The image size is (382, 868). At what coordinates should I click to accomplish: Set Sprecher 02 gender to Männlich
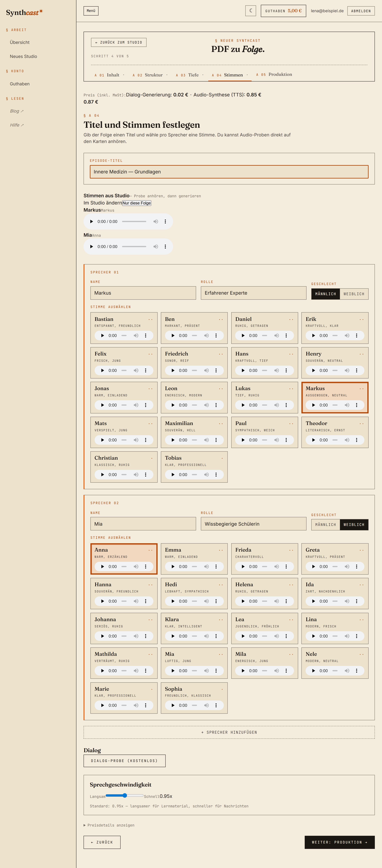(x=325, y=525)
